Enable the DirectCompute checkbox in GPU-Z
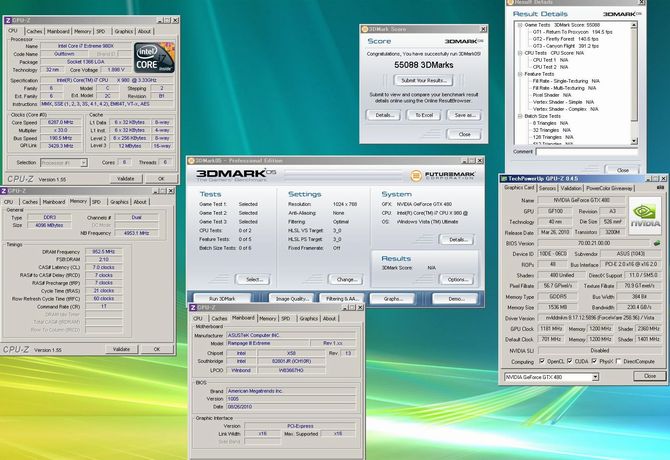Viewport: 670px width, 460px height. (x=618, y=361)
